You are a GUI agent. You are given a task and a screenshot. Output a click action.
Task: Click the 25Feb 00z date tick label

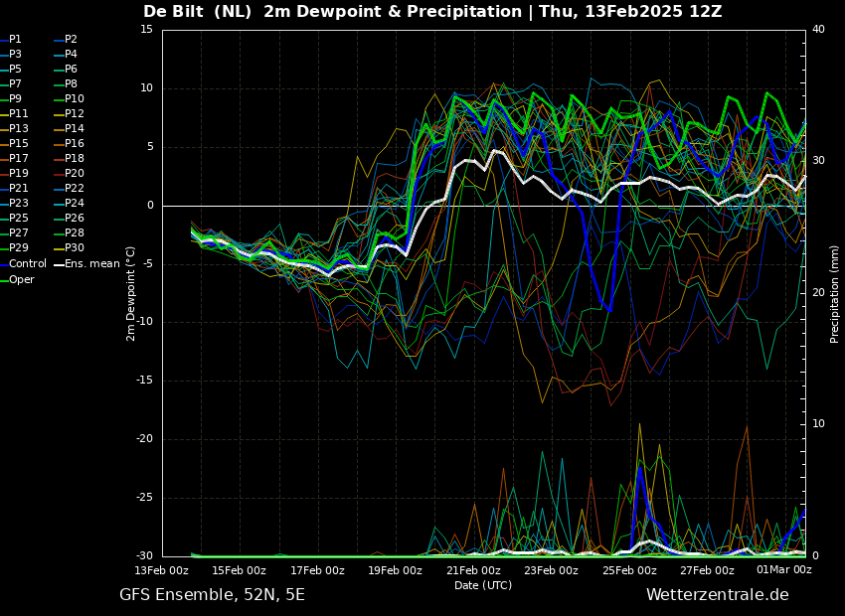pos(629,570)
